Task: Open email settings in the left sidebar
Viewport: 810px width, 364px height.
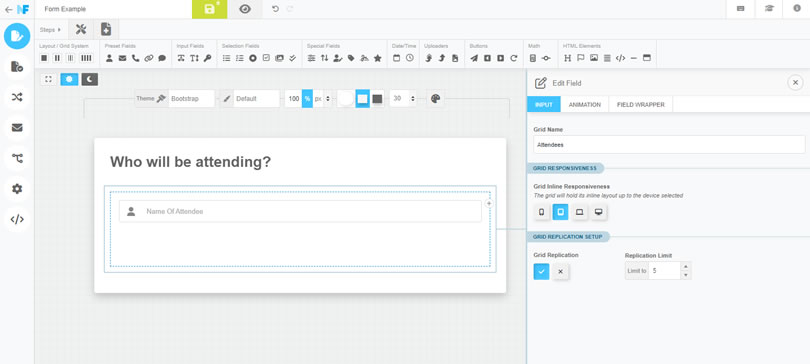Action: (x=17, y=128)
